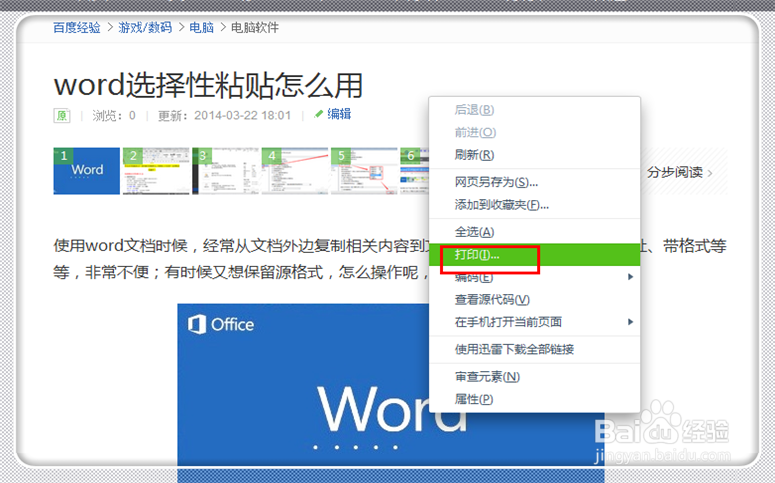
Task: Choose 使用迅雷下载全部链接 entry
Action: (x=534, y=350)
